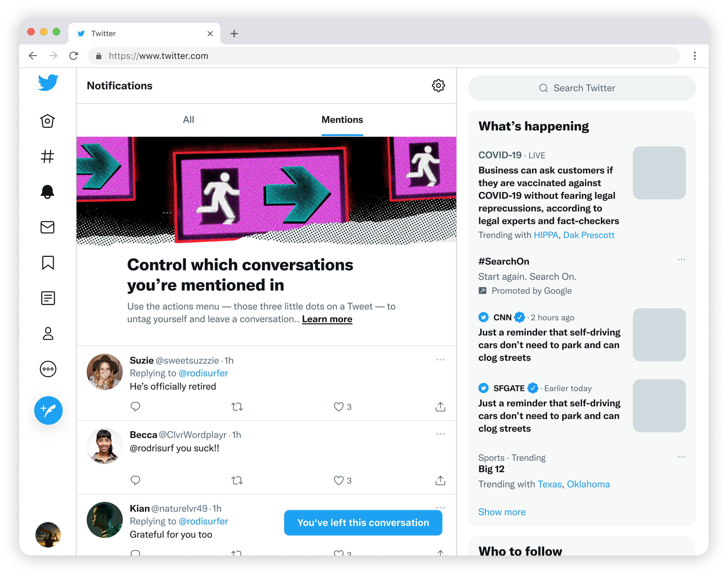728x576 pixels.
Task: Click the Learn more link
Action: [x=327, y=319]
